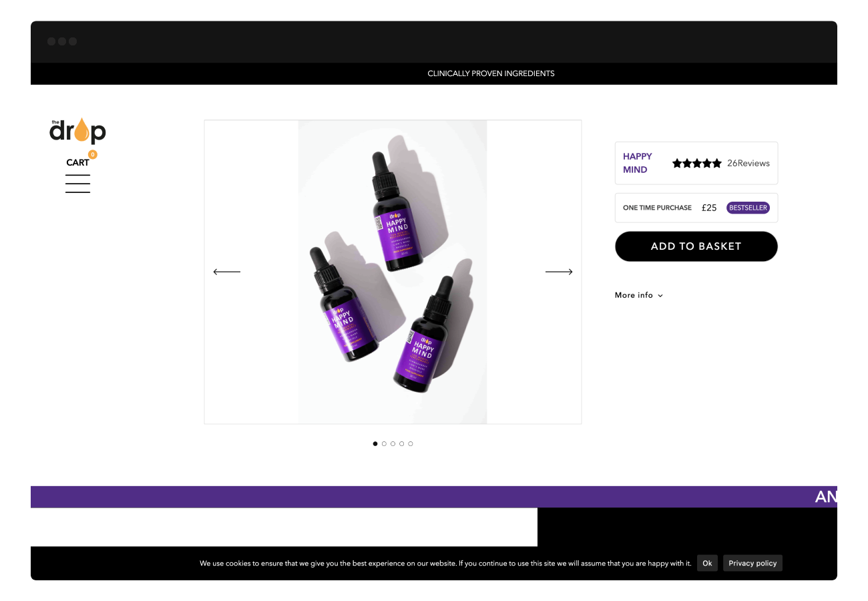This screenshot has width=868, height=601.
Task: Open the hamburger menu icon
Action: click(x=77, y=184)
